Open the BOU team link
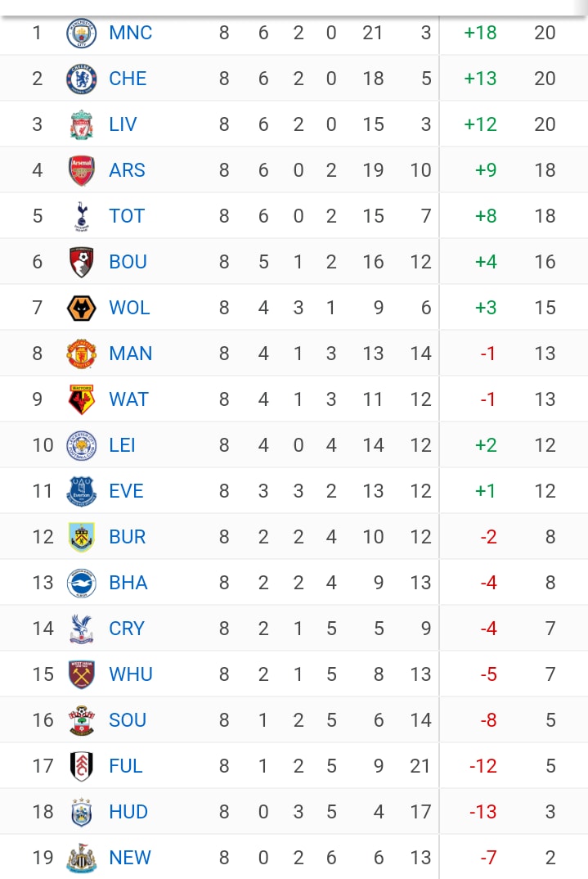 [x=128, y=262]
